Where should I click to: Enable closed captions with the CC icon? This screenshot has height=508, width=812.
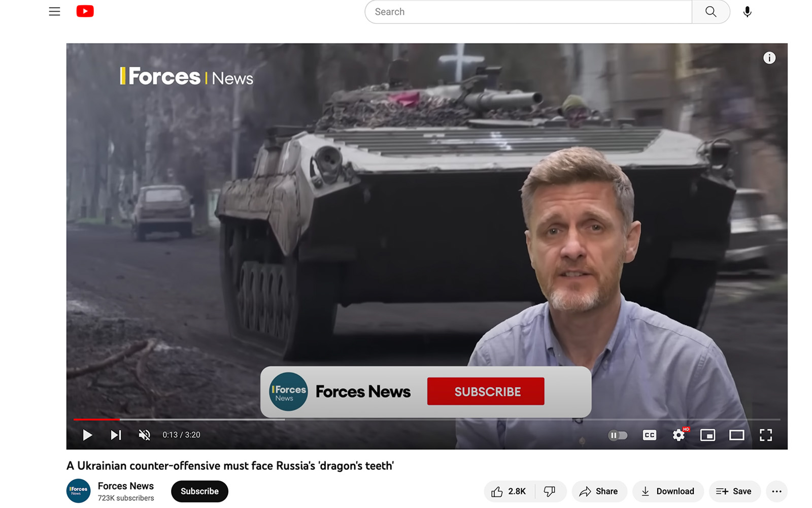click(649, 435)
